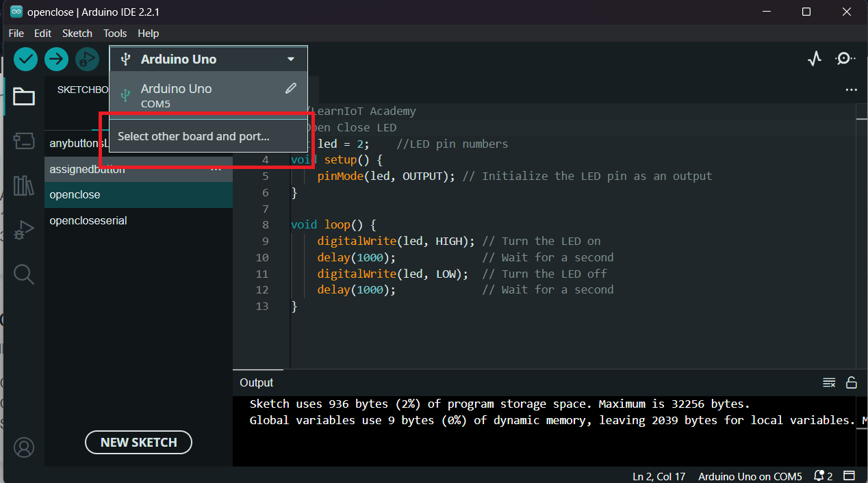Open the File menu

click(x=16, y=34)
